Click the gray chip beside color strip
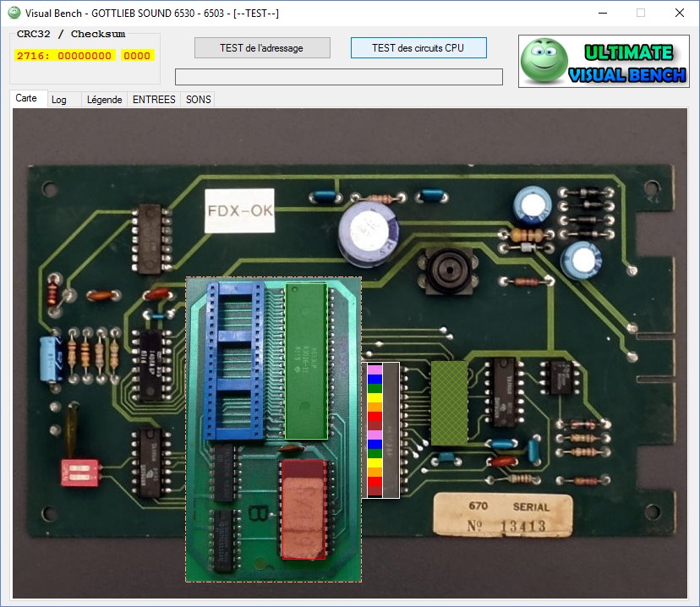 pyautogui.click(x=391, y=430)
